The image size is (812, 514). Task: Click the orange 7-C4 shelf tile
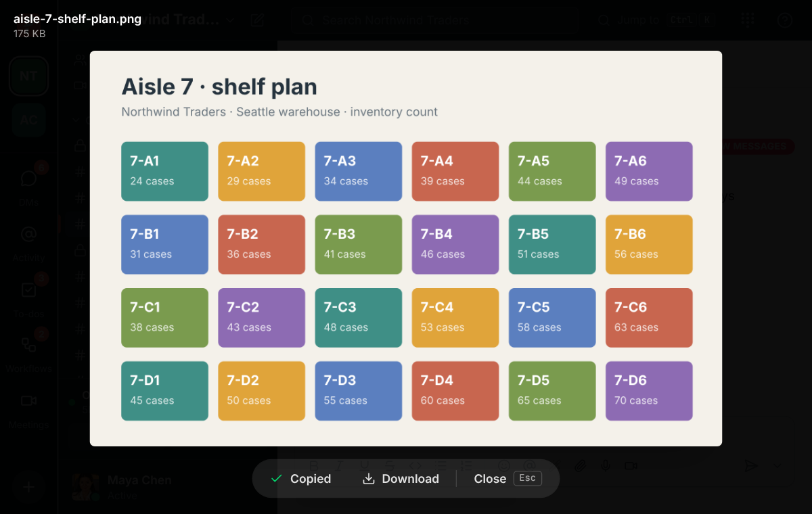455,317
